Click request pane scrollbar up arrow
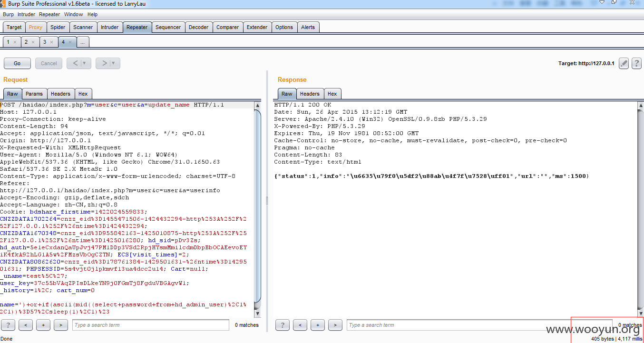This screenshot has height=343, width=644. coord(258,105)
